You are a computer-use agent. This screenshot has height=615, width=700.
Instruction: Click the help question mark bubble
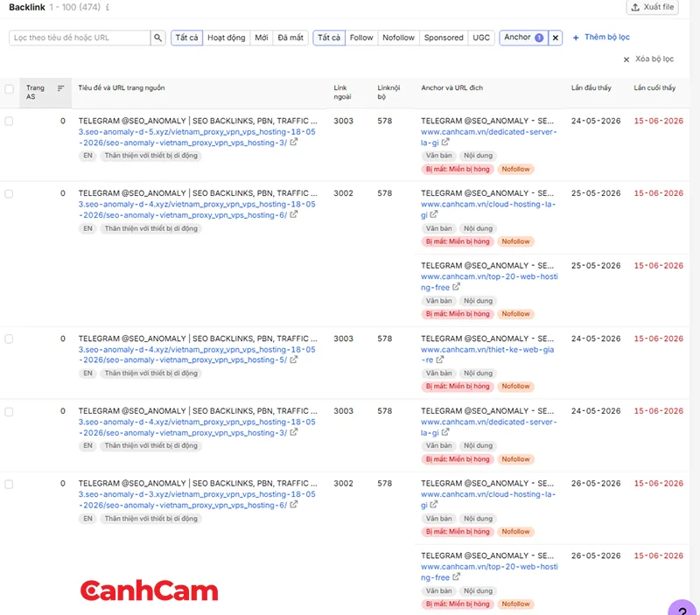(x=683, y=608)
